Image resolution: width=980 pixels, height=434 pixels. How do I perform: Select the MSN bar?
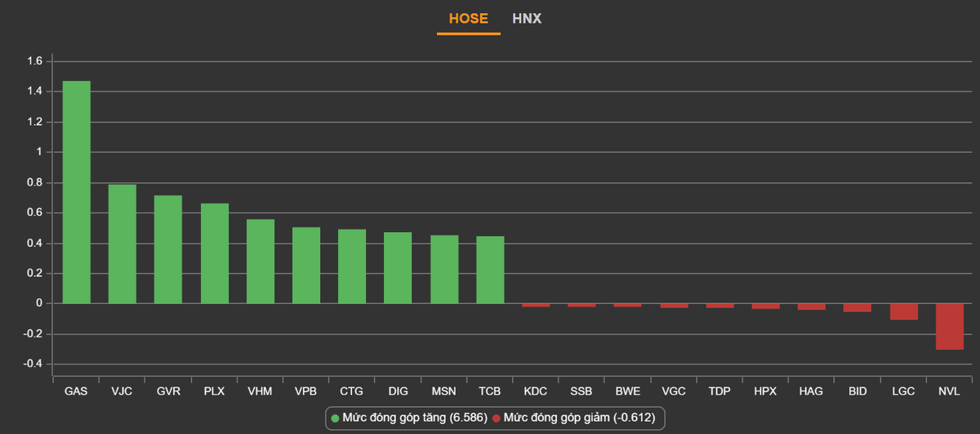[444, 270]
